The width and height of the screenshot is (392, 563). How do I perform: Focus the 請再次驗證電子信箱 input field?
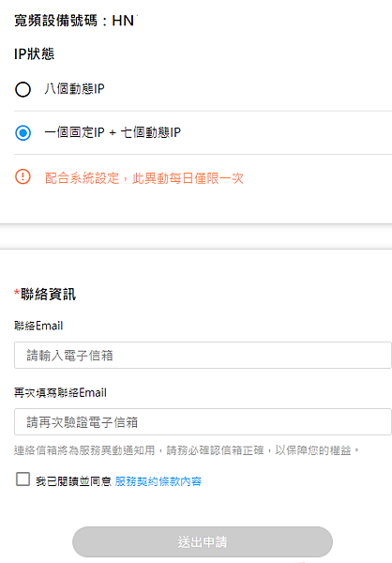pyautogui.click(x=203, y=422)
